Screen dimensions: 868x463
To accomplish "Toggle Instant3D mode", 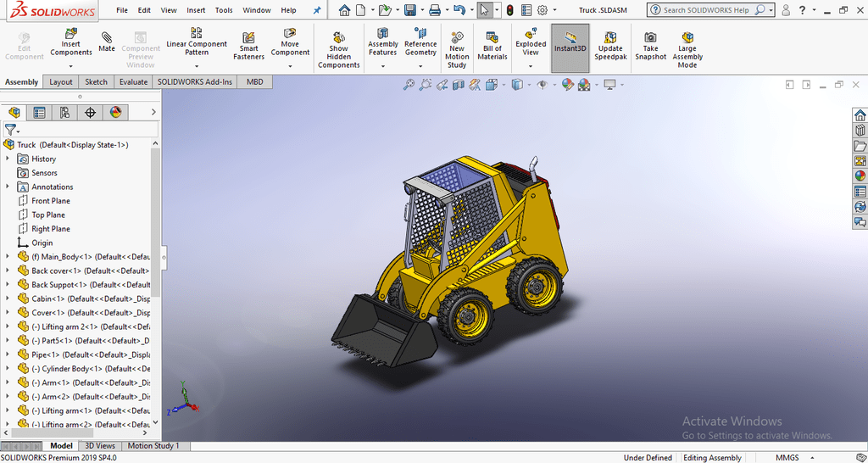I will 570,48.
